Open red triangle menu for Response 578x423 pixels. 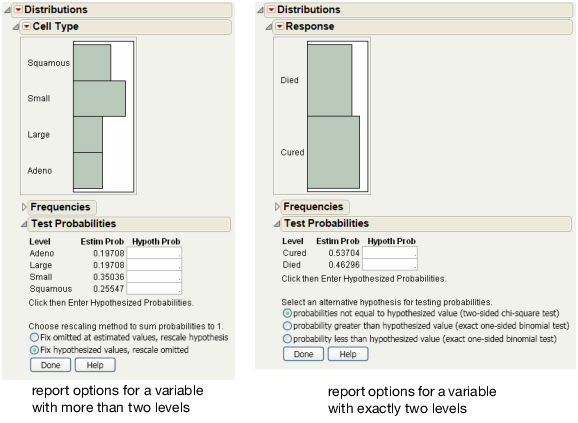(279, 26)
